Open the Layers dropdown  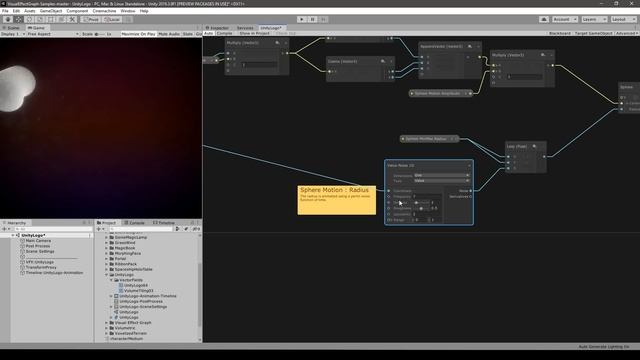point(594,19)
